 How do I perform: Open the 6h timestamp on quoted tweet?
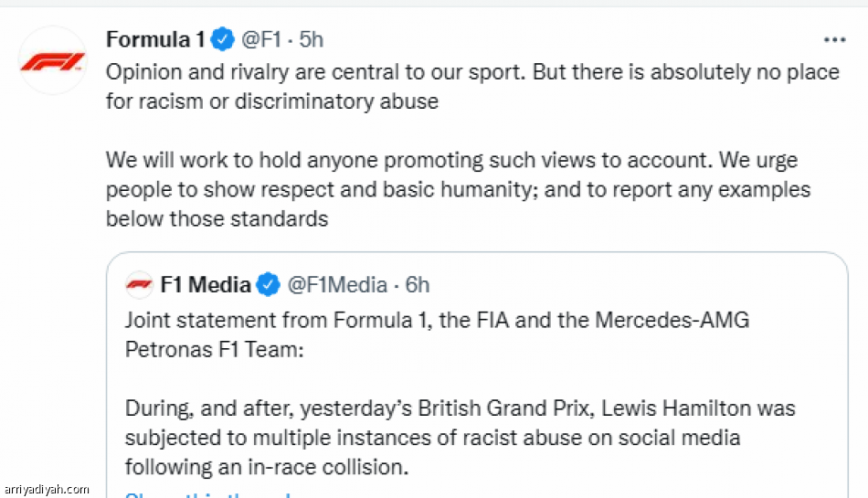click(x=418, y=285)
